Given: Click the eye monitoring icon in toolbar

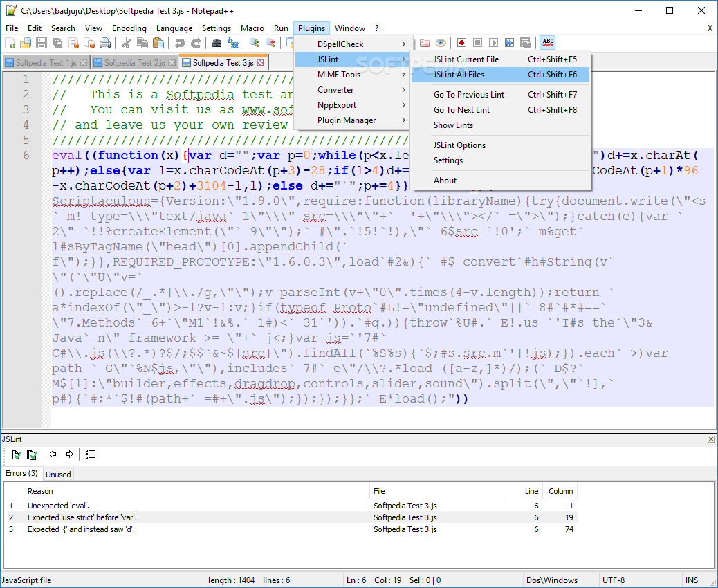Looking at the screenshot, I should (441, 43).
